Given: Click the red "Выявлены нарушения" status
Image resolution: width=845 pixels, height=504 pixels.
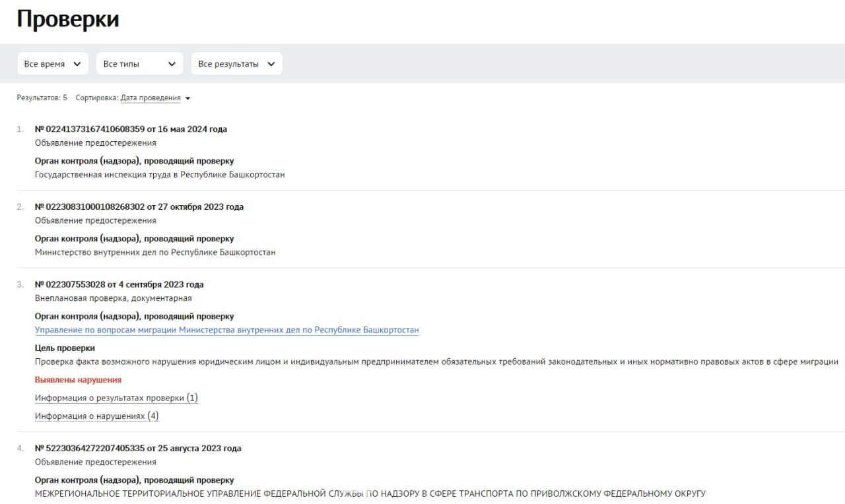Looking at the screenshot, I should pyautogui.click(x=78, y=380).
